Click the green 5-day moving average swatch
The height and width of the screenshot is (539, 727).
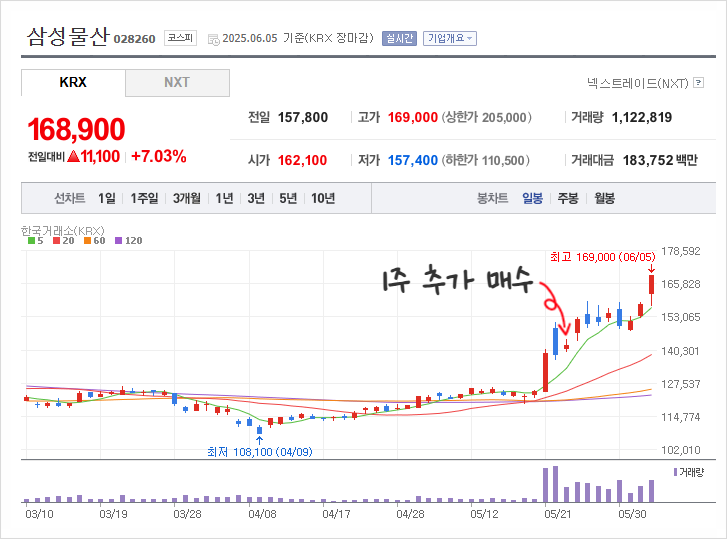click(32, 241)
